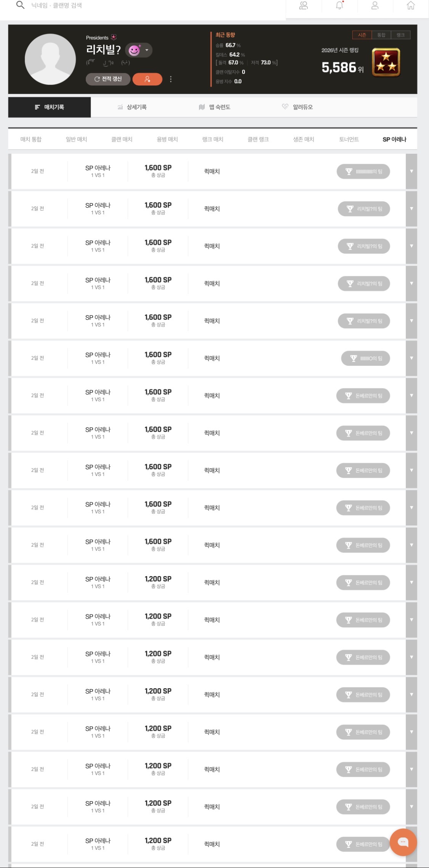Viewport: 429px width, 868px height.
Task: Switch to the 상세기록 tab
Action: [132, 107]
